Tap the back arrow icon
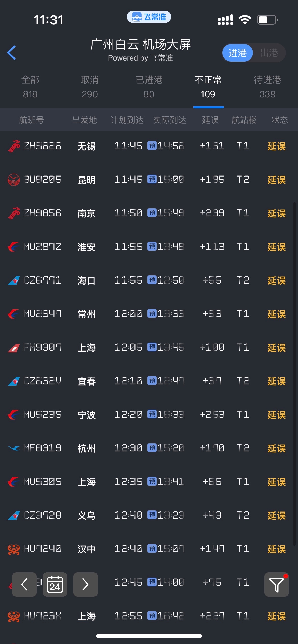The image size is (298, 644). pyautogui.click(x=12, y=53)
